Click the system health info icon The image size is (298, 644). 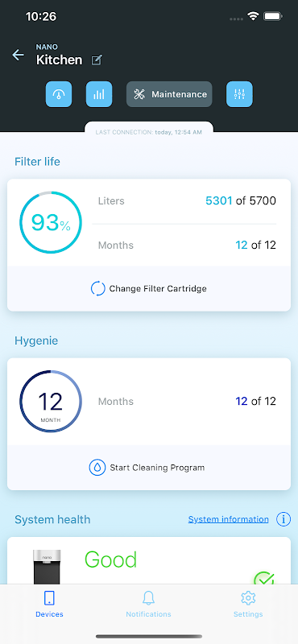[x=284, y=519]
